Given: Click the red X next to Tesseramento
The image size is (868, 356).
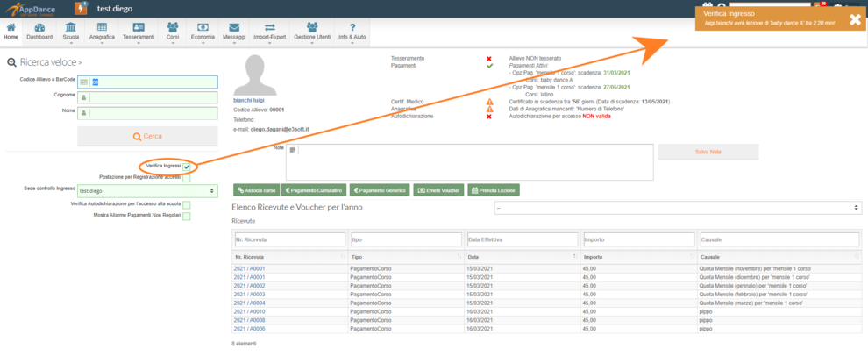Looking at the screenshot, I should pos(489,58).
